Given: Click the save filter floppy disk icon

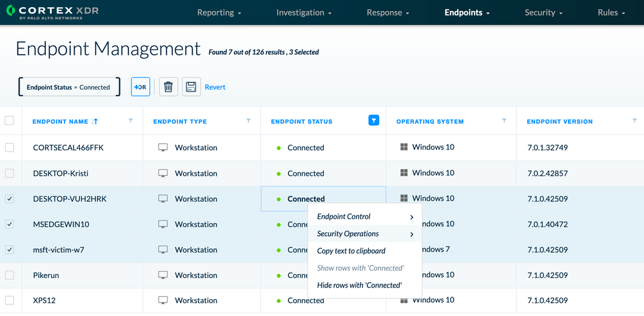Looking at the screenshot, I should (x=191, y=87).
